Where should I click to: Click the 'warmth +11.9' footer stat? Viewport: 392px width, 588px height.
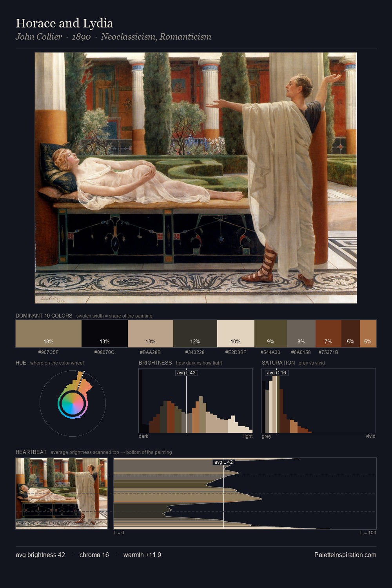point(142,555)
